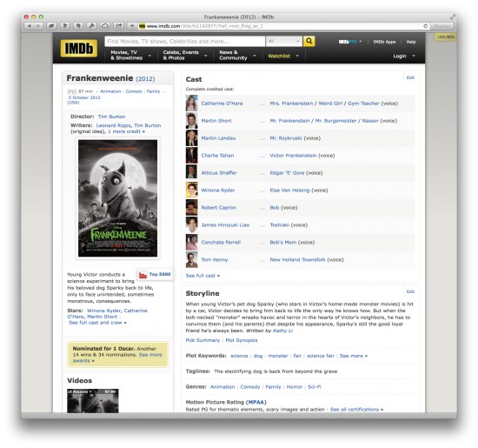Click the 2012 year link beside title
The width and height of the screenshot is (478, 448).
[x=145, y=79]
